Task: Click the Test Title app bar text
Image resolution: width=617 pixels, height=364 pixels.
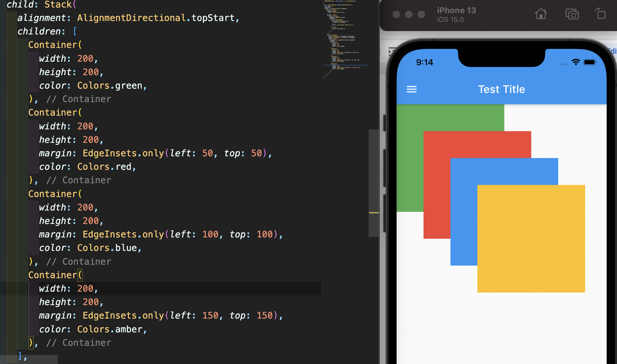Action: click(501, 89)
